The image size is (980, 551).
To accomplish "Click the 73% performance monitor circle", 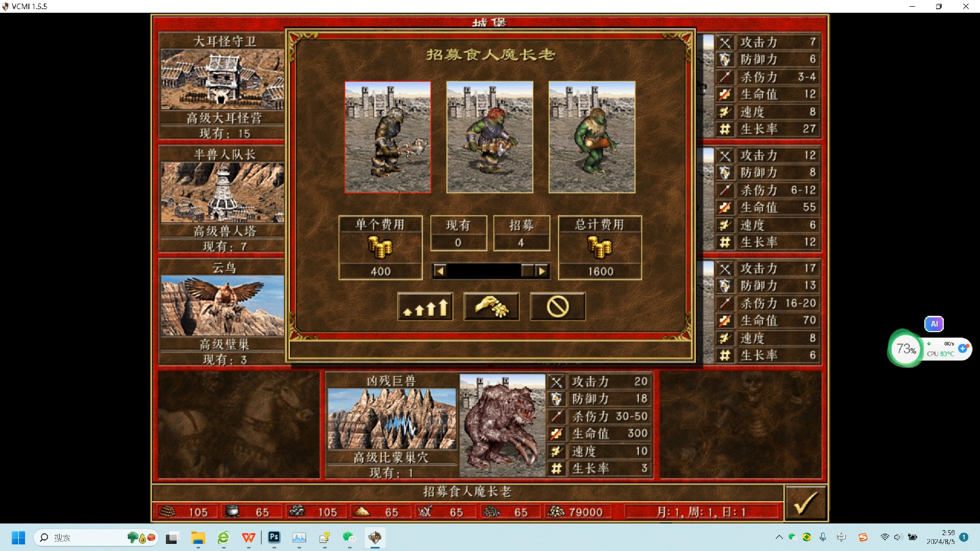I will pyautogui.click(x=906, y=349).
